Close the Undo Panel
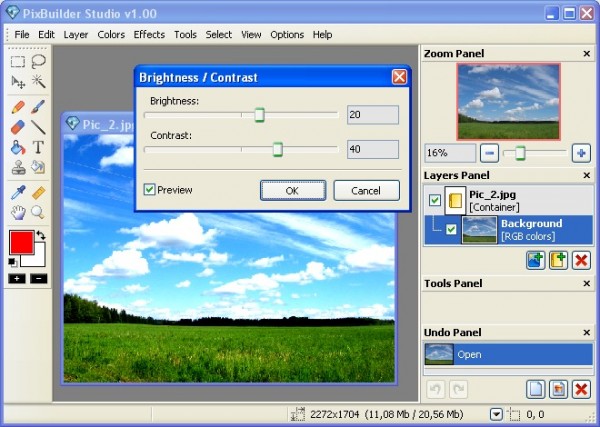 pos(586,332)
